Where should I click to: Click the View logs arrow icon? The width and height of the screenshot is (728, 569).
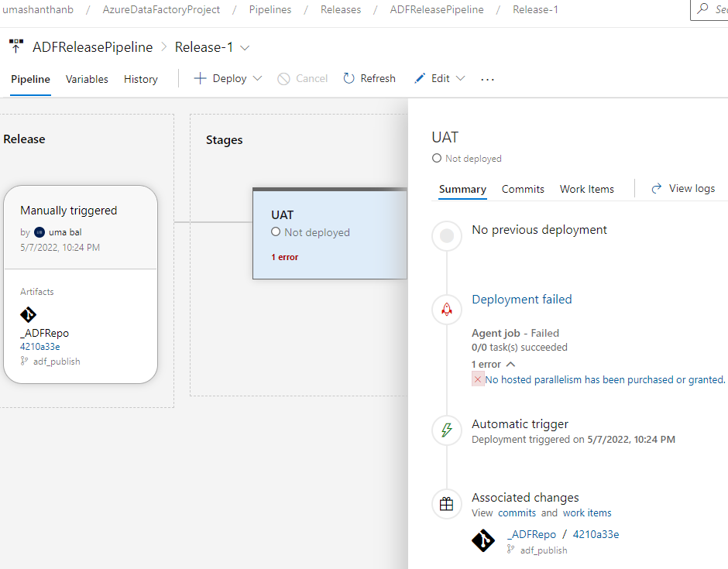click(657, 188)
